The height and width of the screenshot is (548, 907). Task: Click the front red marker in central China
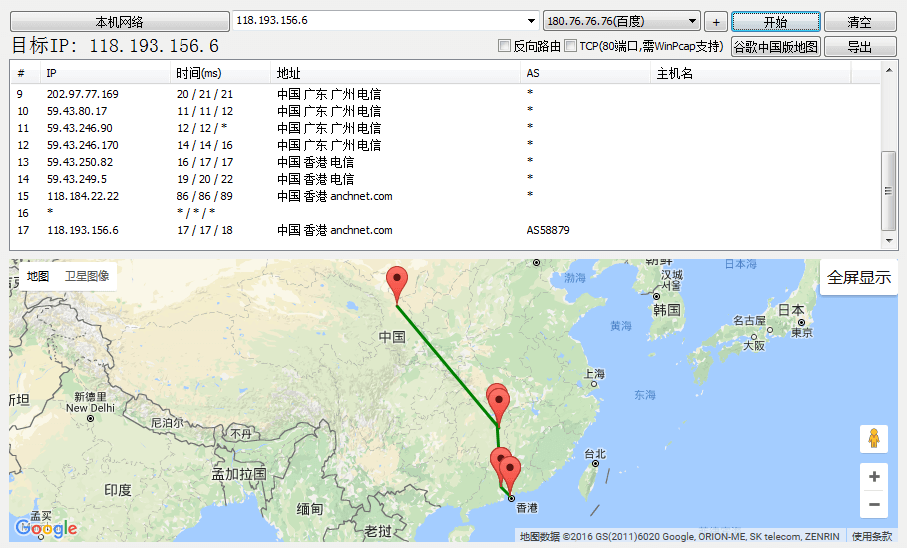(499, 406)
